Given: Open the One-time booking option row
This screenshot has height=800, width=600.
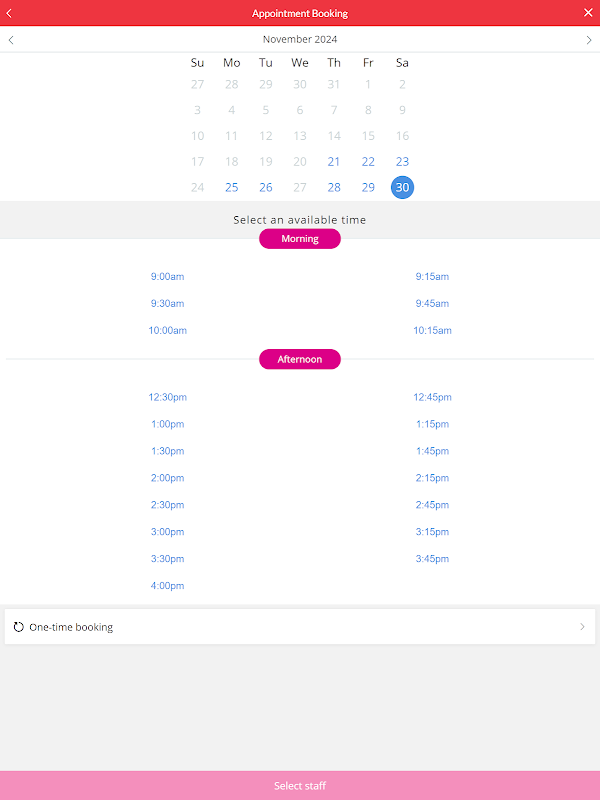Looking at the screenshot, I should tap(300, 627).
